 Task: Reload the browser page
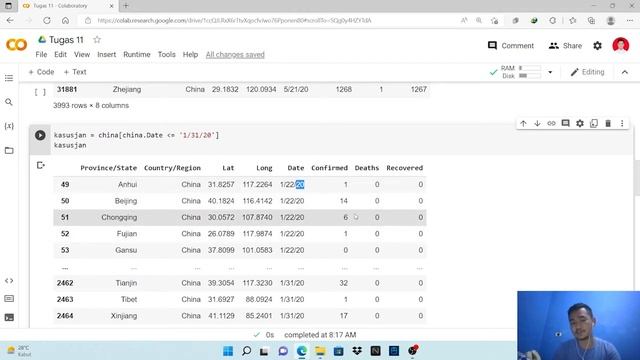pyautogui.click(x=47, y=20)
